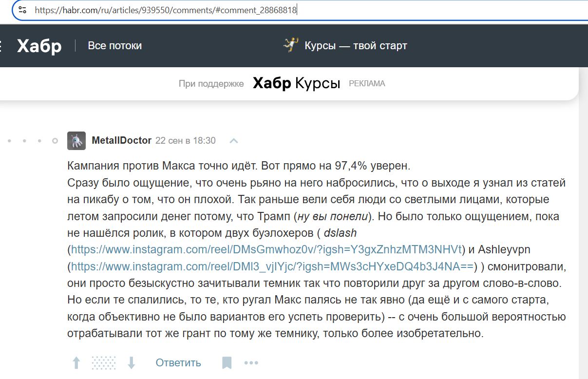Screen dimensions: 588x379
Task: Click the running figure icon beside Курсы
Action: coord(290,45)
